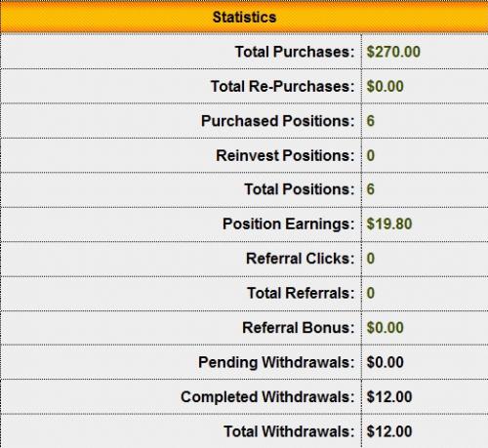This screenshot has width=488, height=448.
Task: Select the Total Re-Purchases label
Action: click(282, 86)
